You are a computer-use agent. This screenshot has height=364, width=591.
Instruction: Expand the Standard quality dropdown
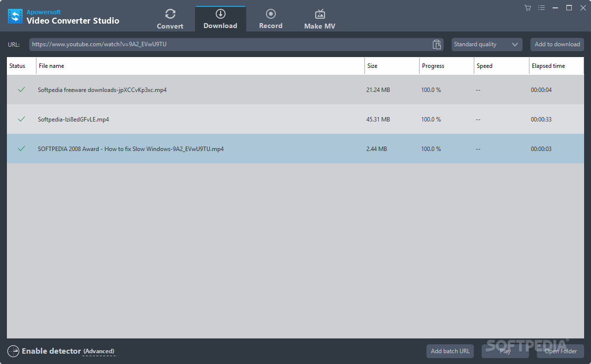pos(487,44)
